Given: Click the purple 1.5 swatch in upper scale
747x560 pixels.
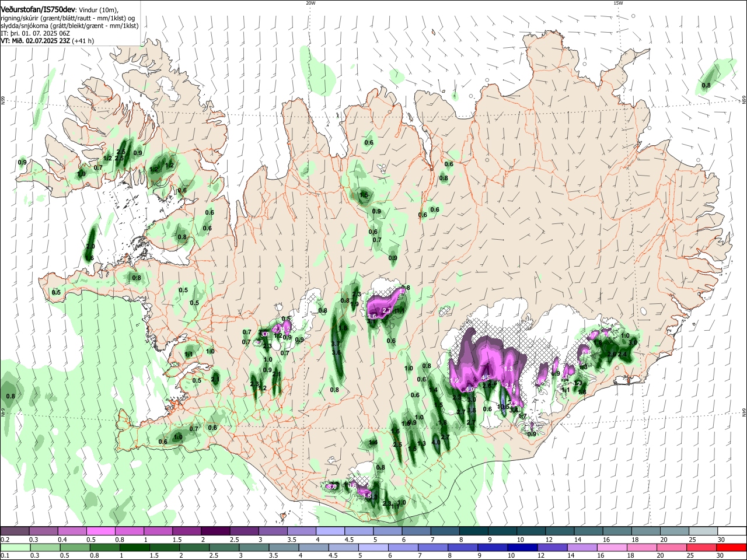Looking at the screenshot, I should (187, 531).
